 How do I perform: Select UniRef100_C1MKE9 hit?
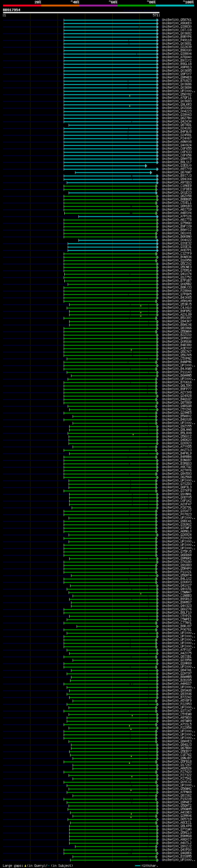176,186
